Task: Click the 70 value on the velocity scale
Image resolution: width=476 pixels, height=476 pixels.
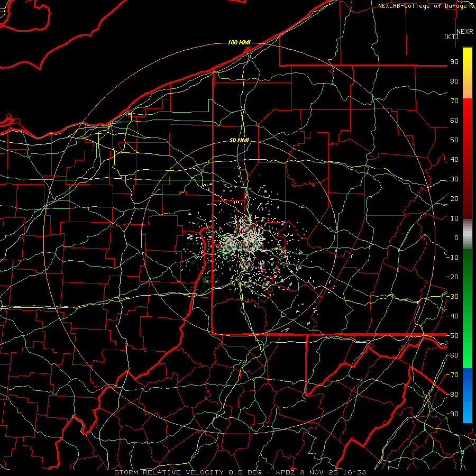Action: coord(454,101)
